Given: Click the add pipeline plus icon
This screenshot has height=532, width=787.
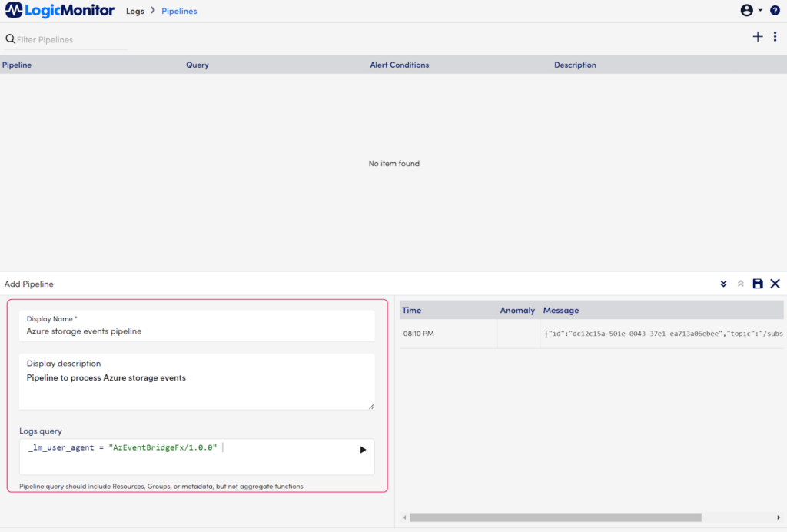Looking at the screenshot, I should (x=757, y=36).
